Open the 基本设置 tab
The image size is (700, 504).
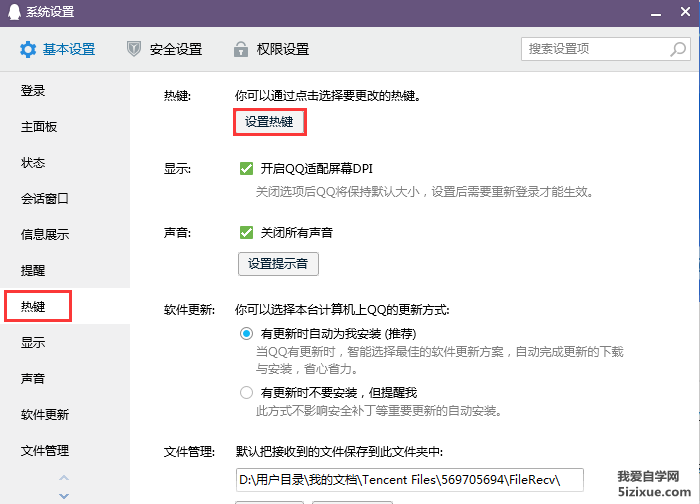point(58,49)
